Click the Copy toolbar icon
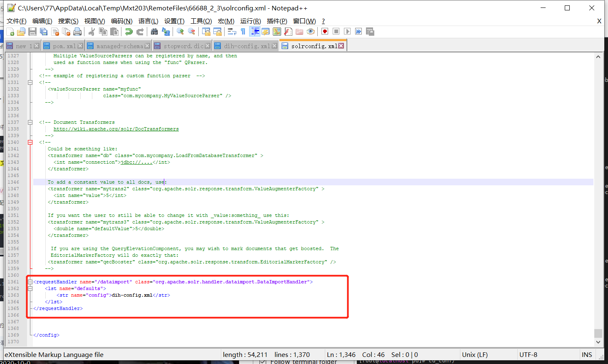This screenshot has width=608, height=364. (x=103, y=32)
